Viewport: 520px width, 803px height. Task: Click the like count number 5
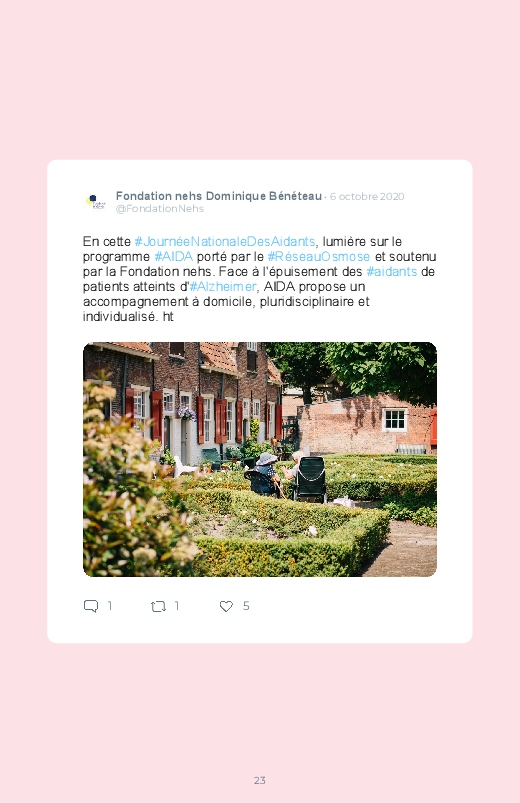tap(246, 606)
